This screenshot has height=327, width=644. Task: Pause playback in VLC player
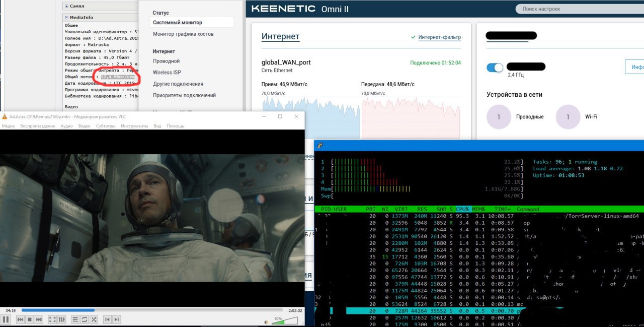point(7,319)
